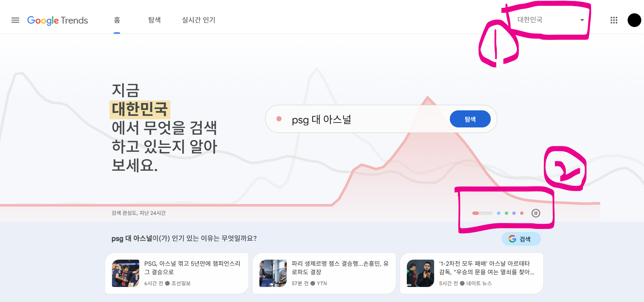
Task: Click the blue 탐색 search button
Action: point(470,119)
